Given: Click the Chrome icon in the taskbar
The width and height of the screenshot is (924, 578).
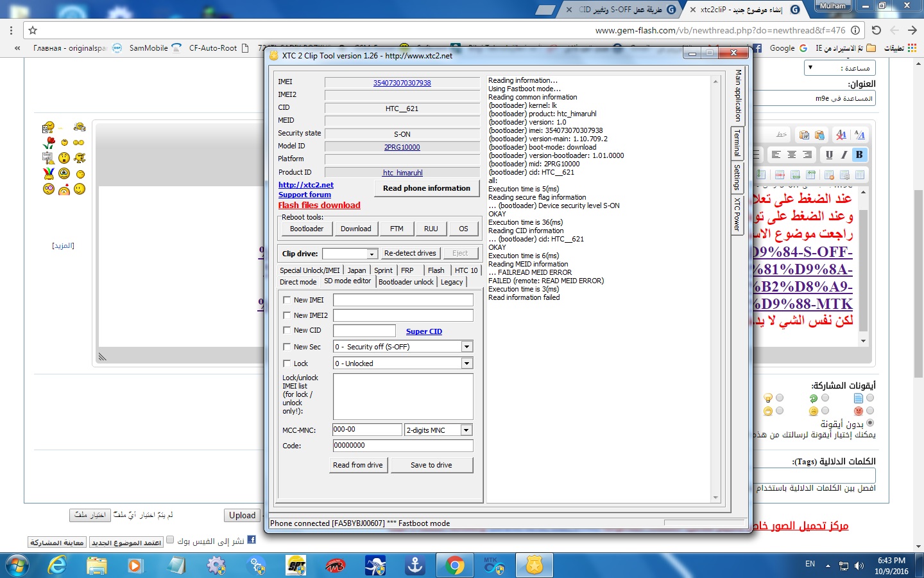Looking at the screenshot, I should [455, 565].
